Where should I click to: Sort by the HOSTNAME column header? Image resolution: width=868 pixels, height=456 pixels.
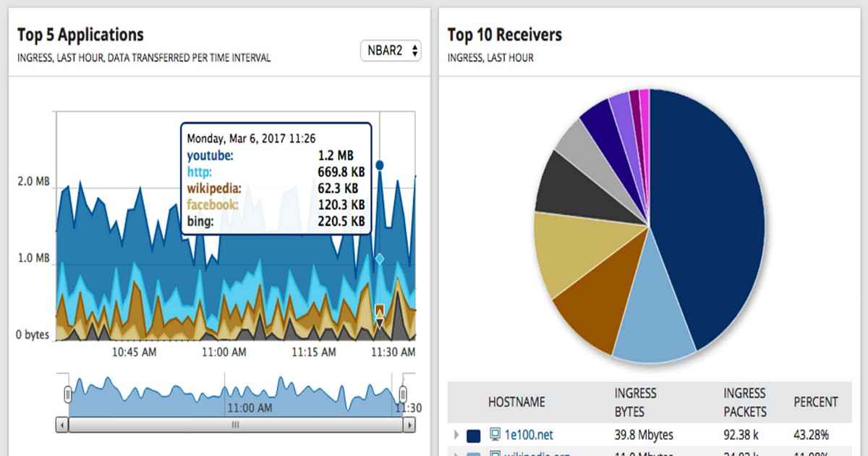click(x=516, y=402)
